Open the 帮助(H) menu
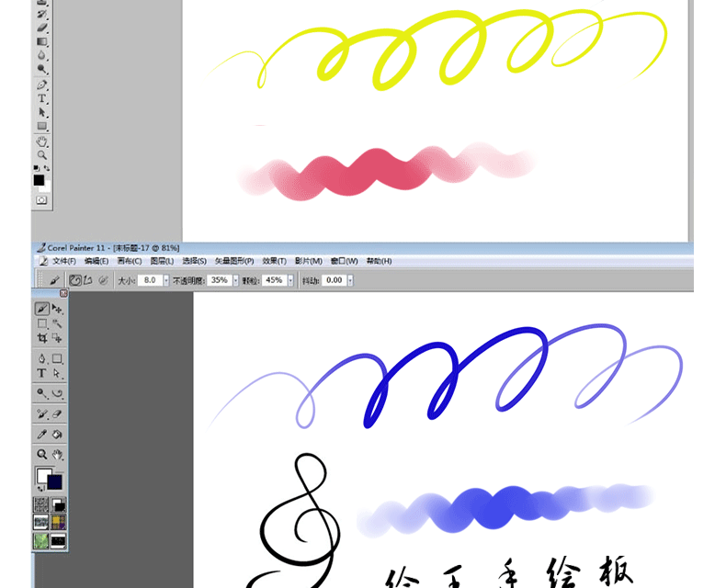Image resolution: width=726 pixels, height=588 pixels. [x=379, y=261]
